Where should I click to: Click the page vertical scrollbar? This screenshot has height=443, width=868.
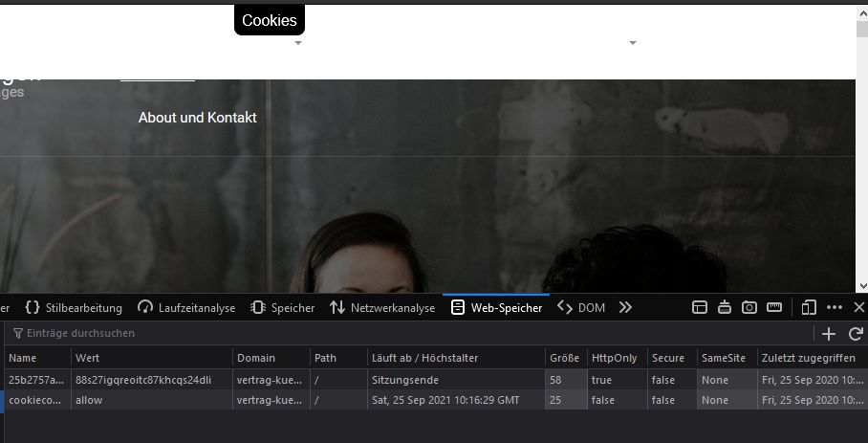pos(861,144)
